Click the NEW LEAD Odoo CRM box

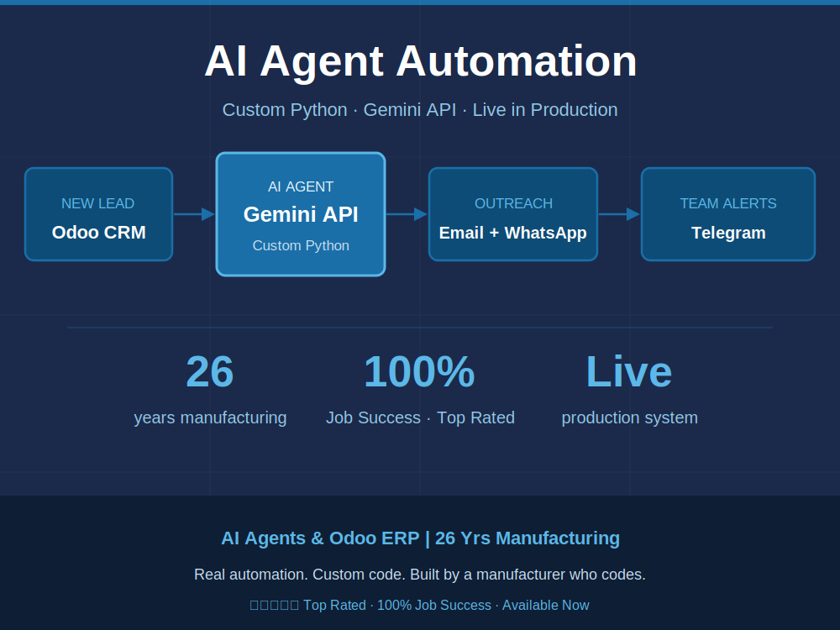tap(98, 214)
